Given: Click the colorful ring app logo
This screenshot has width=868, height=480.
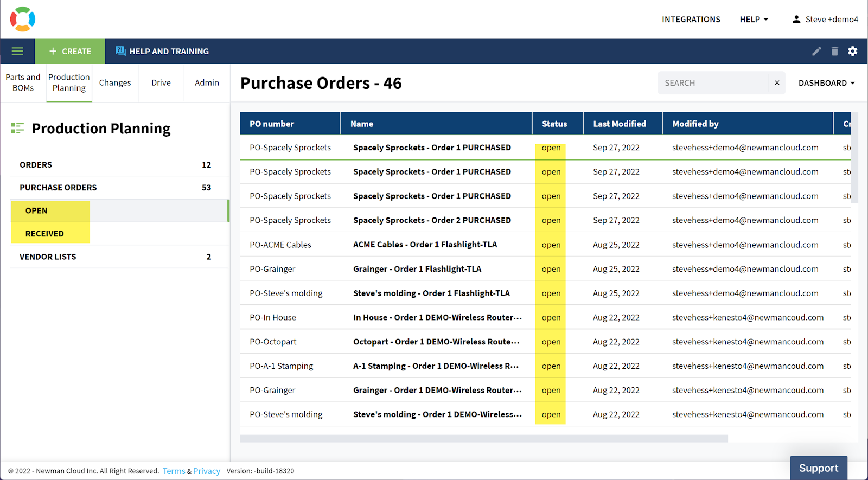Looking at the screenshot, I should [22, 19].
